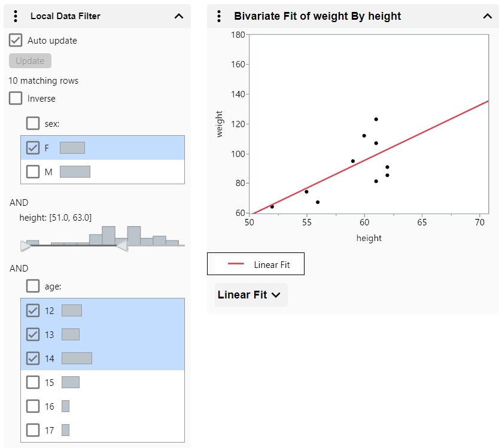
Task: Disable the Auto update checkbox
Action: (15, 40)
